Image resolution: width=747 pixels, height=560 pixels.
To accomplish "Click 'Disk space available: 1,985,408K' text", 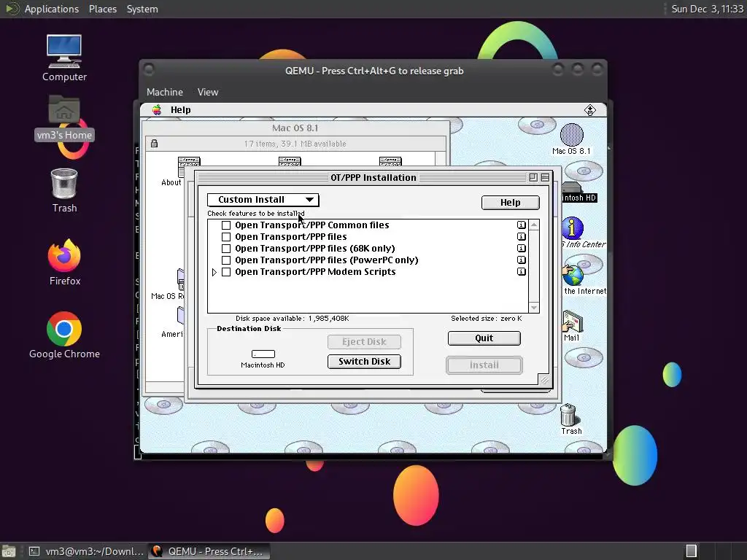I will coord(292,319).
